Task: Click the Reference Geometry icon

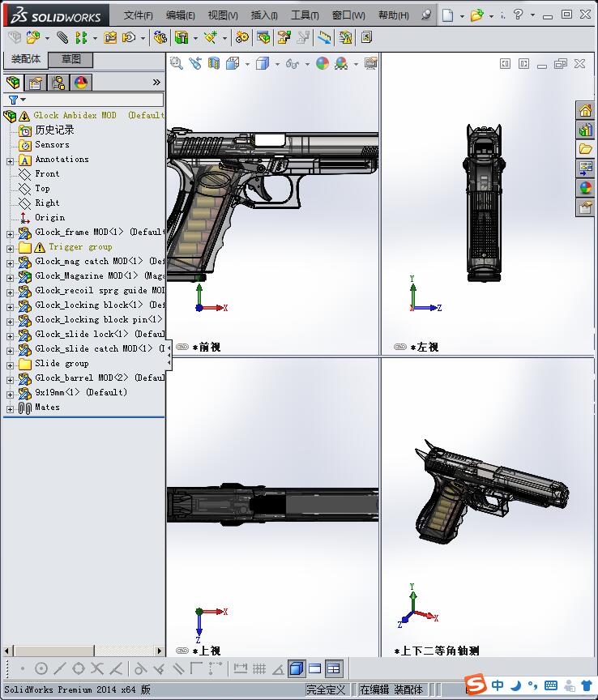Action: pos(211,37)
